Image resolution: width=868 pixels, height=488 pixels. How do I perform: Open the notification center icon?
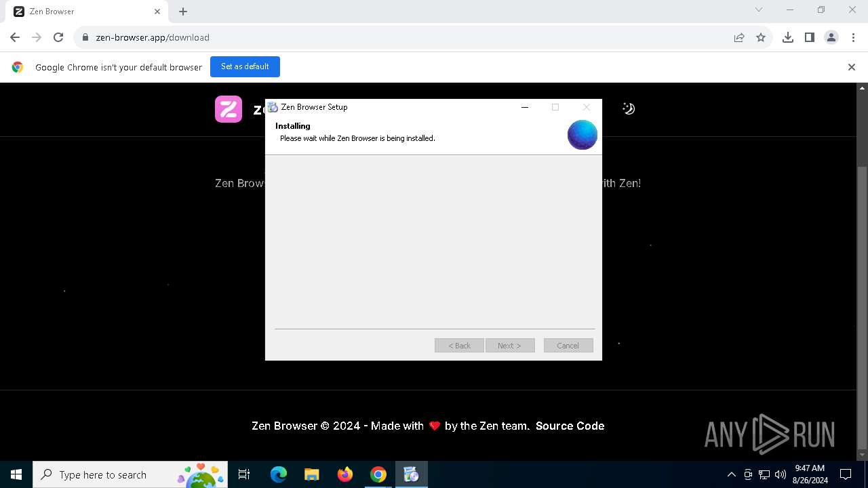(x=846, y=474)
